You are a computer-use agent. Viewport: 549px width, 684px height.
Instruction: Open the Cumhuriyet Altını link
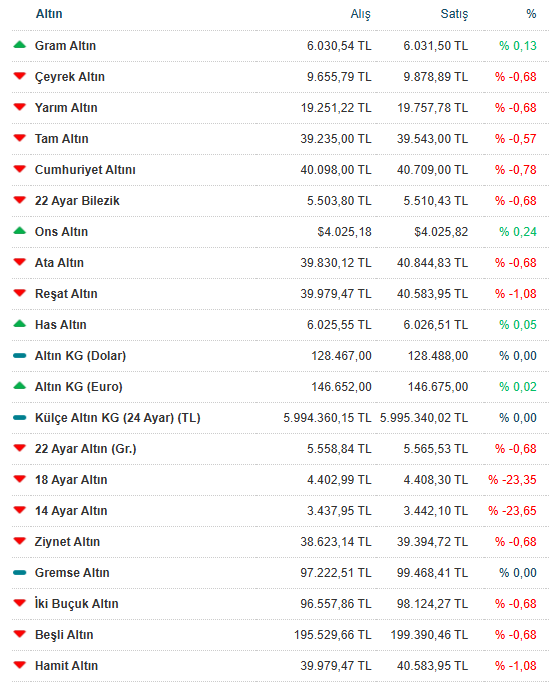85,170
